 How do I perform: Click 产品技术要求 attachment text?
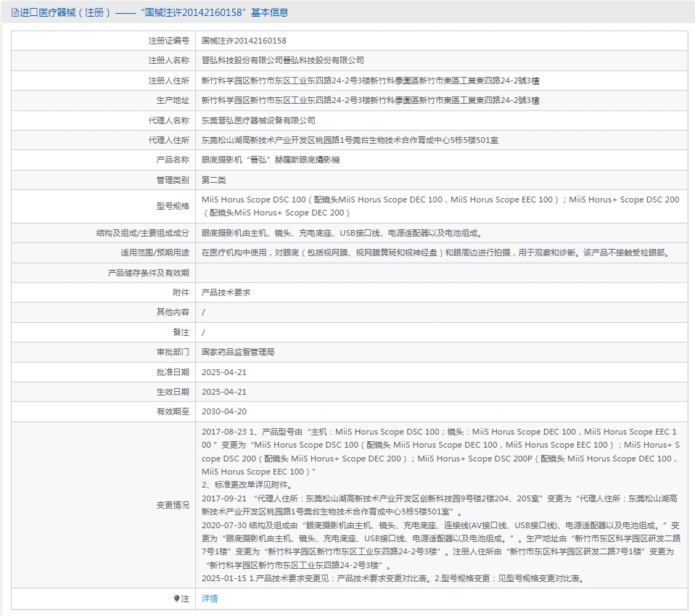point(226,292)
